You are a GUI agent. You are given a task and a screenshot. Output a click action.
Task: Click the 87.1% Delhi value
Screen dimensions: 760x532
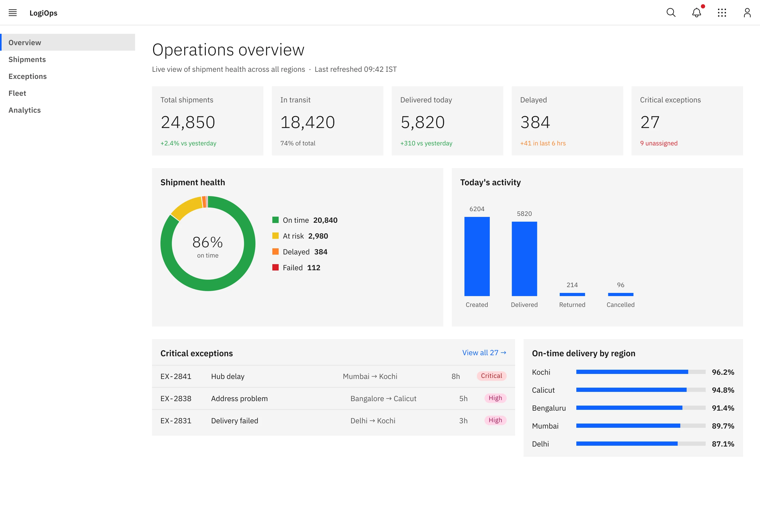[x=723, y=444]
